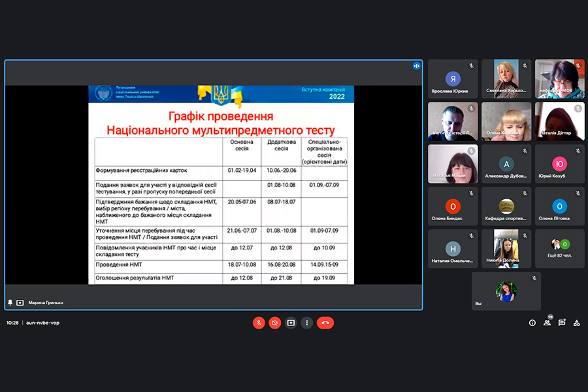Click the muted mic icon on Наталія Дігтяр tile
This screenshot has height=392, width=588.
click(578, 108)
